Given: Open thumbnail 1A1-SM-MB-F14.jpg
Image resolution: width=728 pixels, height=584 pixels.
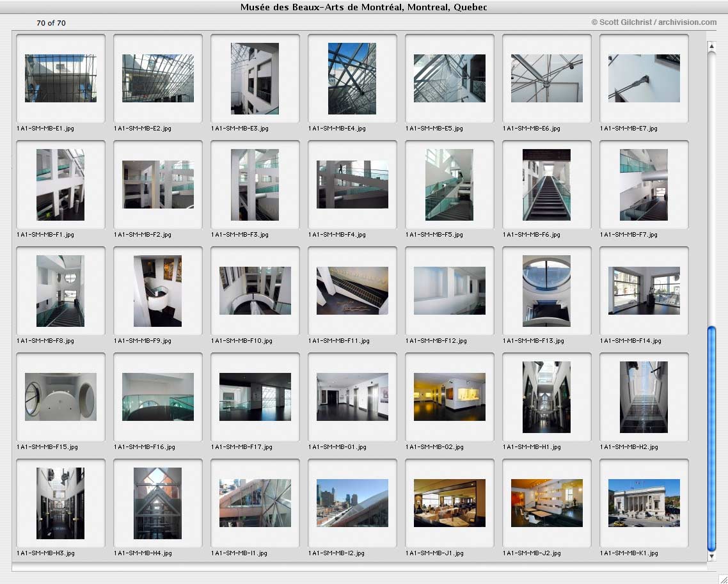Looking at the screenshot, I should 644,291.
